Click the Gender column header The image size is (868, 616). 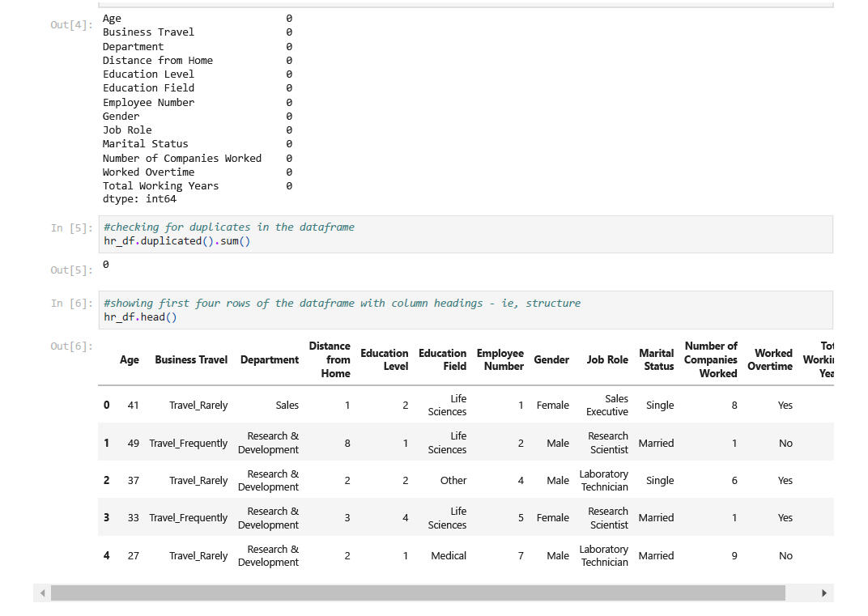click(x=551, y=359)
